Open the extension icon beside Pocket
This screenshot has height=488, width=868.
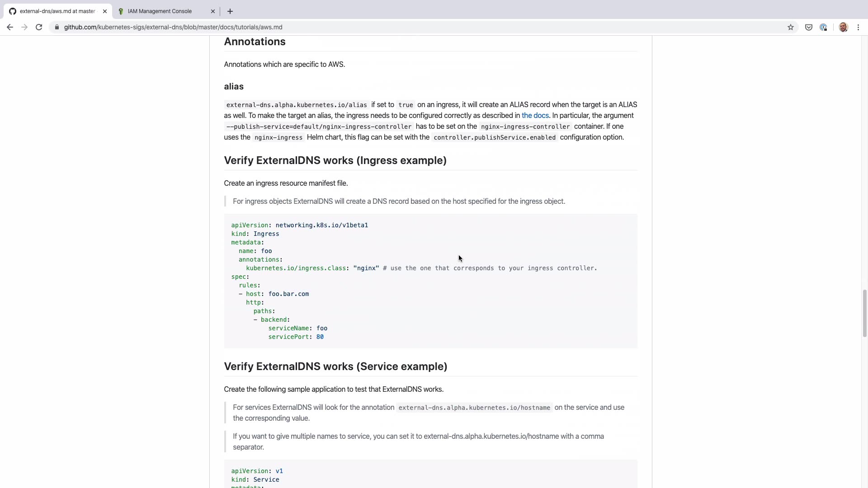[823, 27]
